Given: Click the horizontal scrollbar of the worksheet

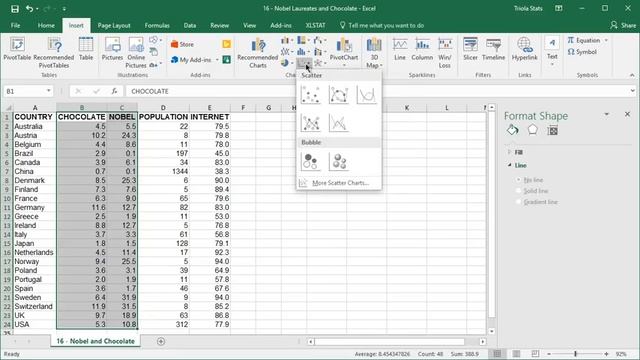Looking at the screenshot, I should (389, 341).
